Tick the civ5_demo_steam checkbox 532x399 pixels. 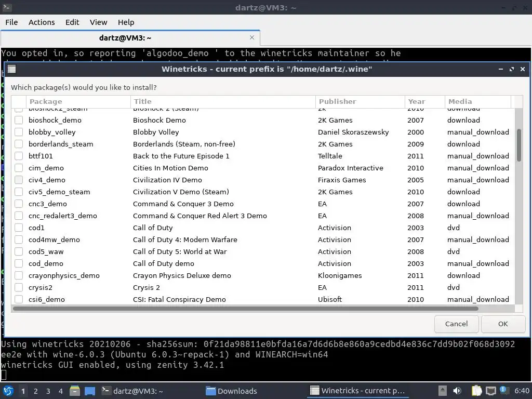point(19,192)
